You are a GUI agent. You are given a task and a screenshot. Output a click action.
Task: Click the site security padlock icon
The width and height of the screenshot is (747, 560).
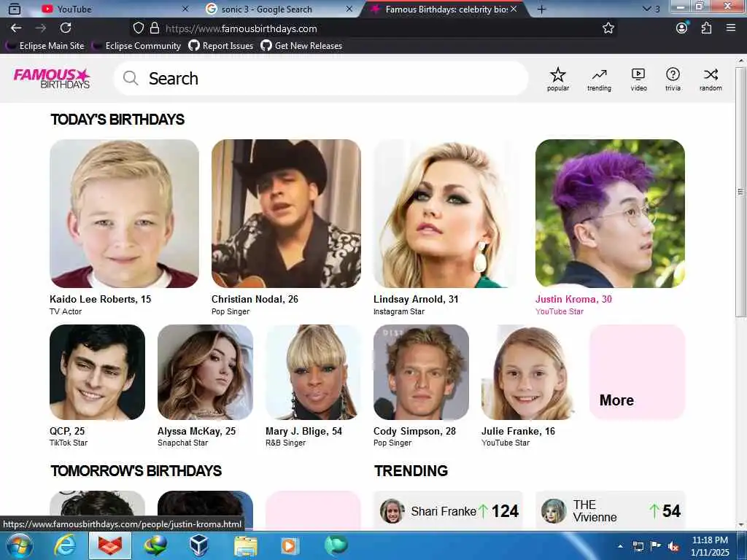click(x=155, y=28)
